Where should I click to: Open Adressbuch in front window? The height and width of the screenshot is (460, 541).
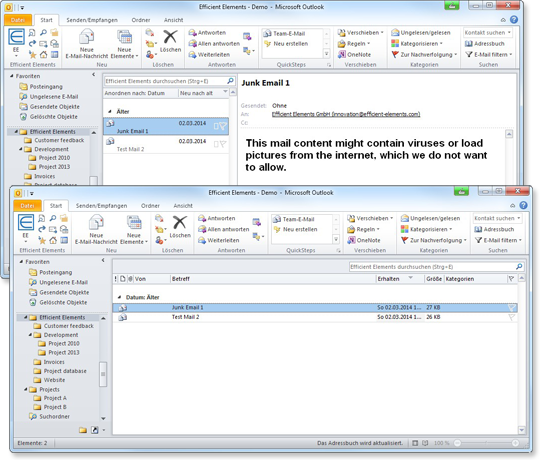494,229
